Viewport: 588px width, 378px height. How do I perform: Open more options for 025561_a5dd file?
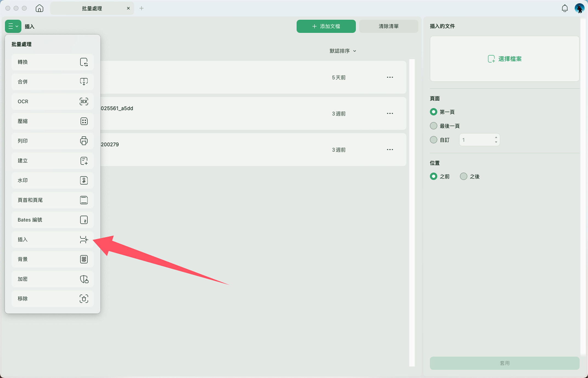pos(390,113)
